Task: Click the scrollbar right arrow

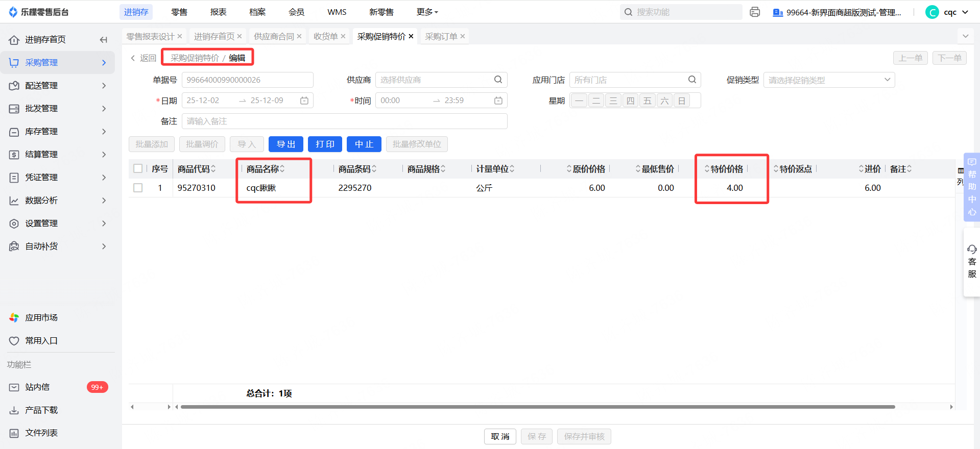Action: 951,407
